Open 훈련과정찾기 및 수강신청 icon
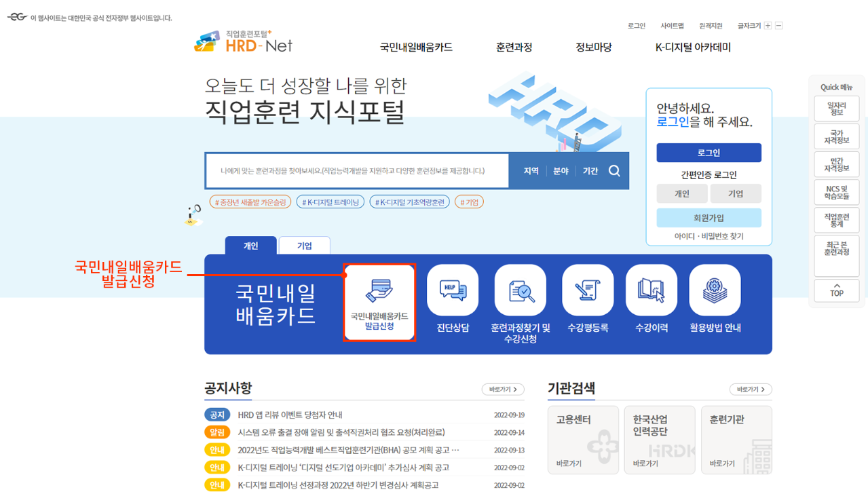 (x=521, y=290)
